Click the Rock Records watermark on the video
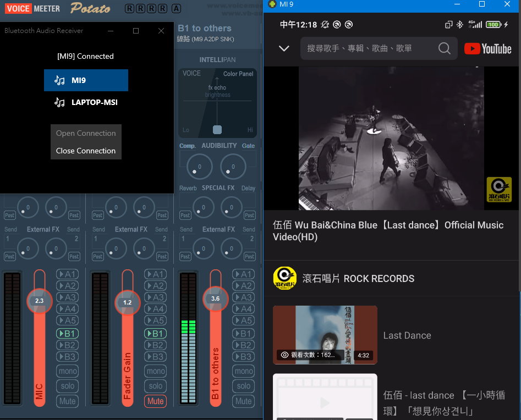Viewport: 521px width, 420px height. tap(498, 190)
